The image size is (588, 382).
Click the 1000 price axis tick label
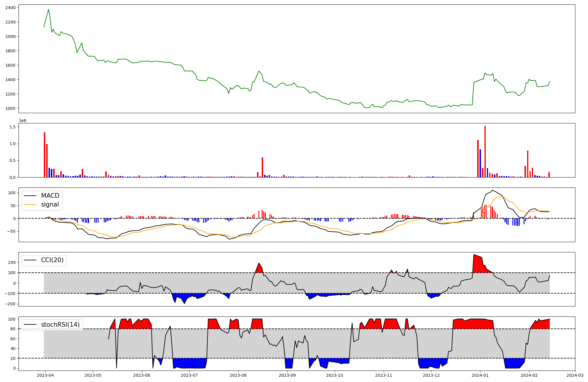pos(11,108)
